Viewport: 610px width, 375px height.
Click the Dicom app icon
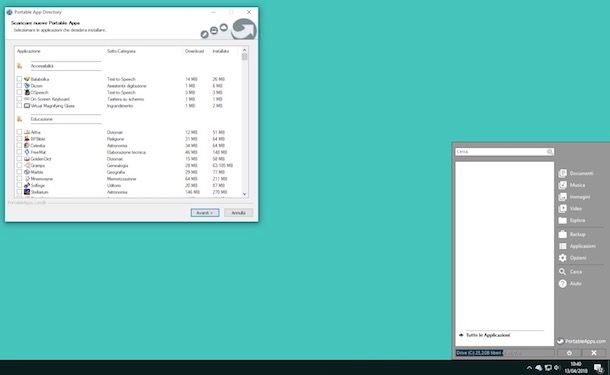27,86
